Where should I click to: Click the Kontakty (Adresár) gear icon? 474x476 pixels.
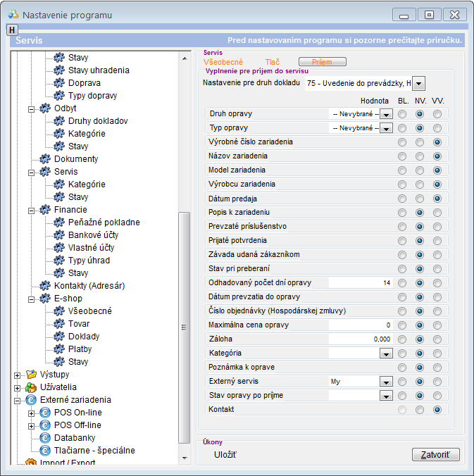click(45, 286)
